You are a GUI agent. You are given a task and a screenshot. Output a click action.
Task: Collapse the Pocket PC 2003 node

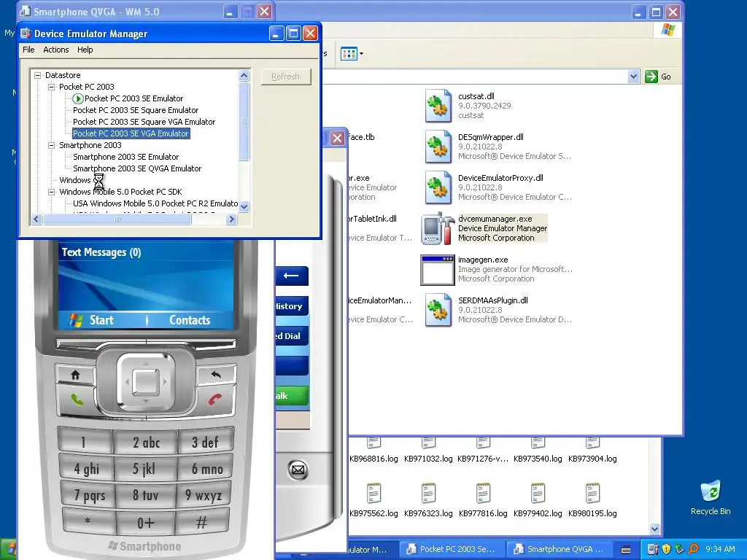(52, 87)
